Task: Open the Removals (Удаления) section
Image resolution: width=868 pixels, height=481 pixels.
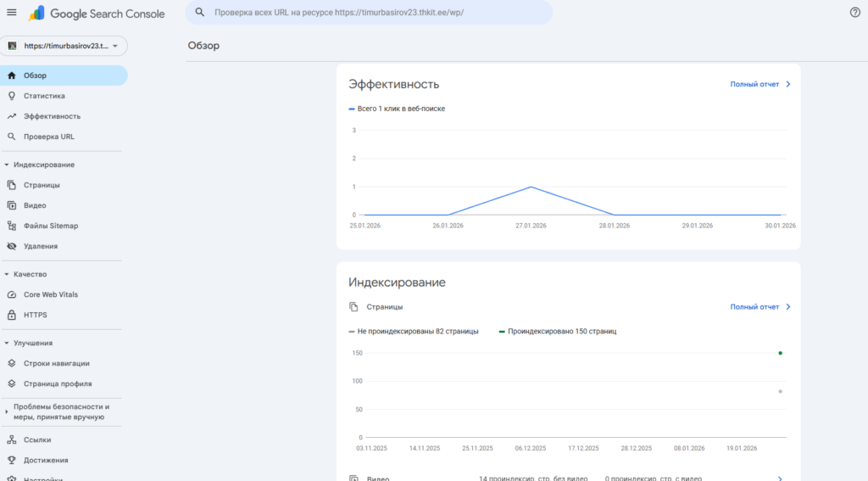Action: [x=40, y=246]
